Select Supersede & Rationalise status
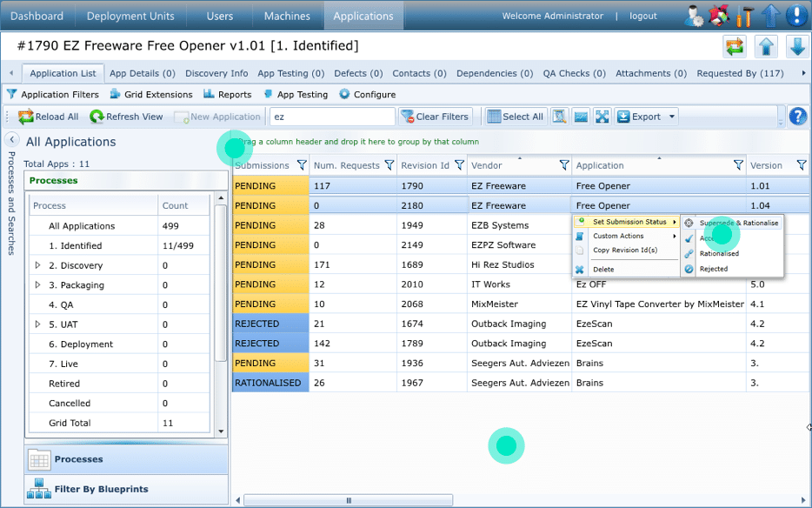Screen dimensions: 812x508 point(732,223)
